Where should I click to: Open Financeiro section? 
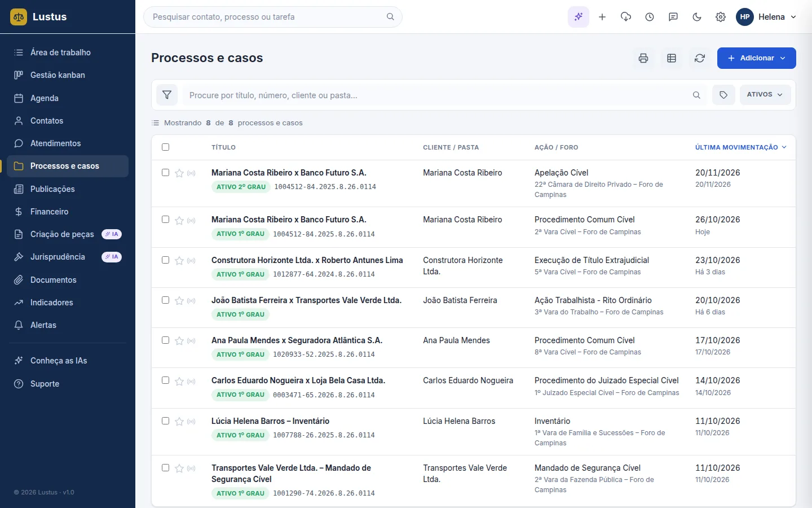68,212
